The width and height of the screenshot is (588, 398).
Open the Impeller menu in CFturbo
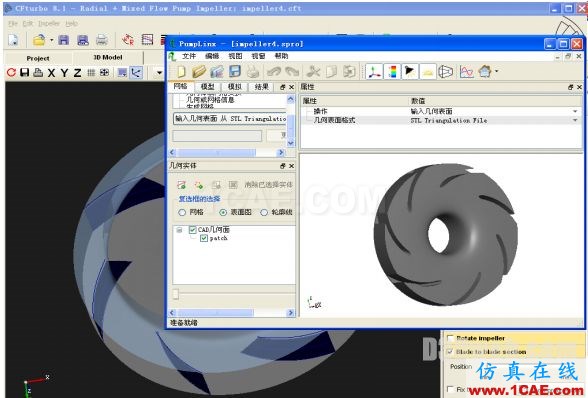[49, 24]
